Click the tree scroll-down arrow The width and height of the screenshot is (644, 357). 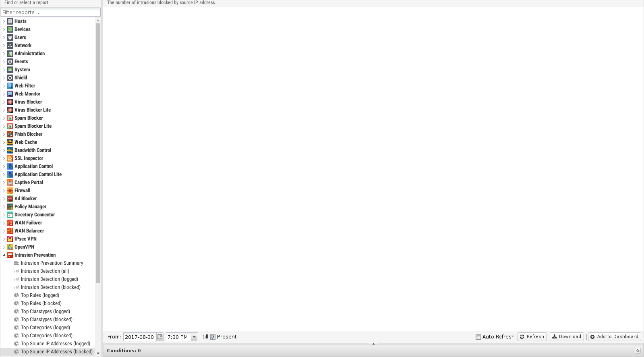point(98,353)
